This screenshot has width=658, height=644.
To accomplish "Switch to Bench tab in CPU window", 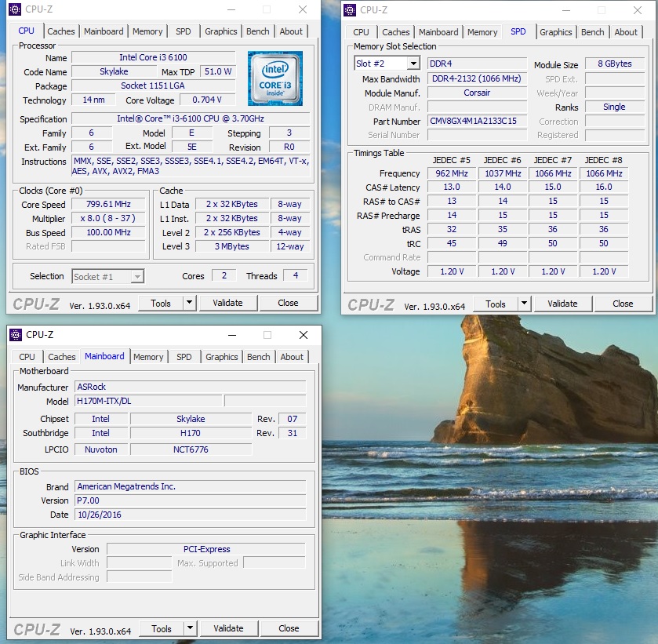I will pos(258,31).
